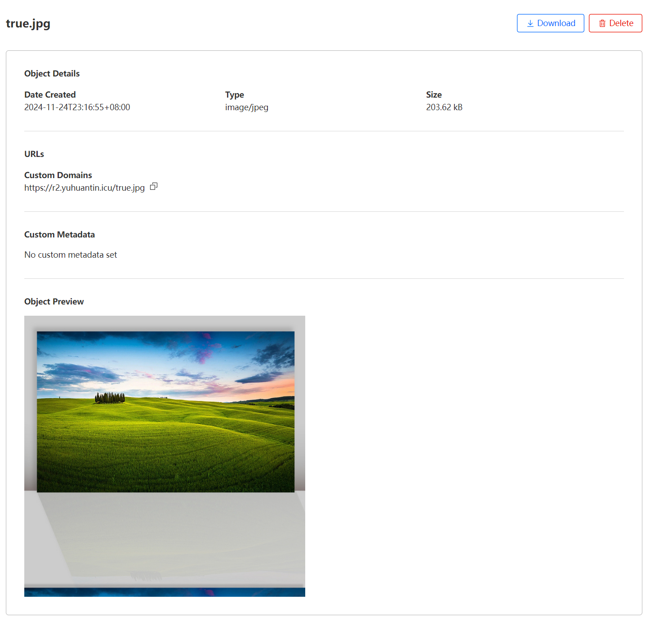Click the Custom Metadata heading
The width and height of the screenshot is (650, 644).
pos(59,234)
